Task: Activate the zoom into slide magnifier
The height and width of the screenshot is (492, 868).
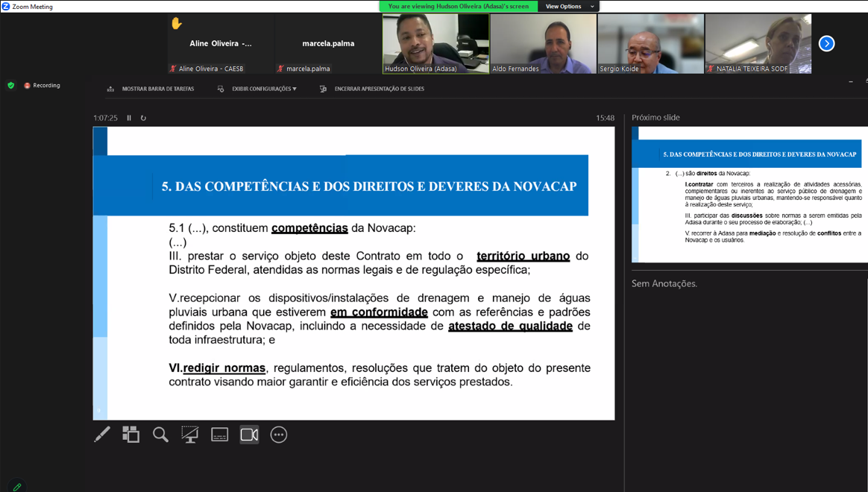Action: [160, 435]
